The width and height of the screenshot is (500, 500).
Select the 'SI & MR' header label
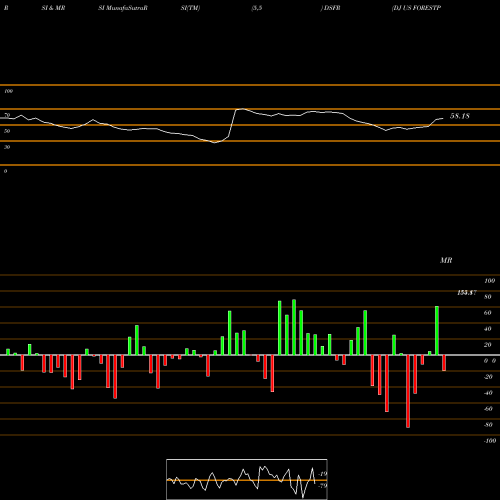click(x=53, y=8)
